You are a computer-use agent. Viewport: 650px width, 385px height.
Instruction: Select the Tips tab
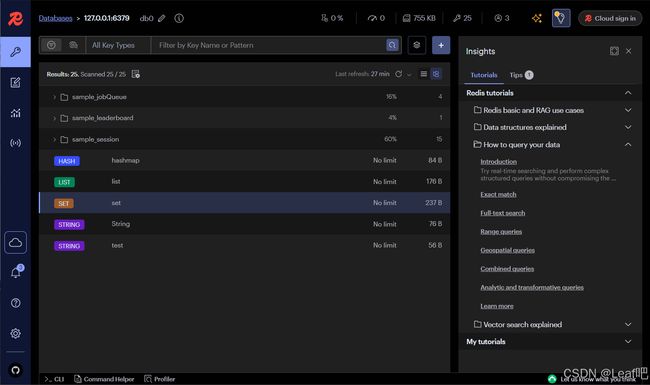[521, 75]
